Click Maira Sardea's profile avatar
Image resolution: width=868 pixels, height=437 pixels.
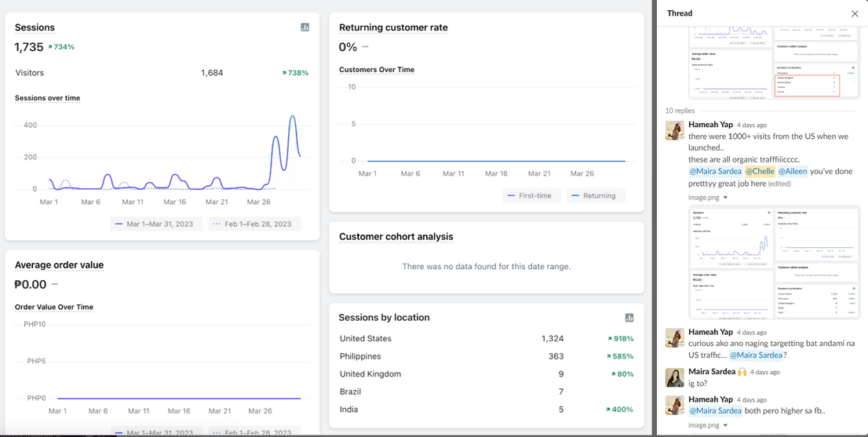click(x=674, y=377)
